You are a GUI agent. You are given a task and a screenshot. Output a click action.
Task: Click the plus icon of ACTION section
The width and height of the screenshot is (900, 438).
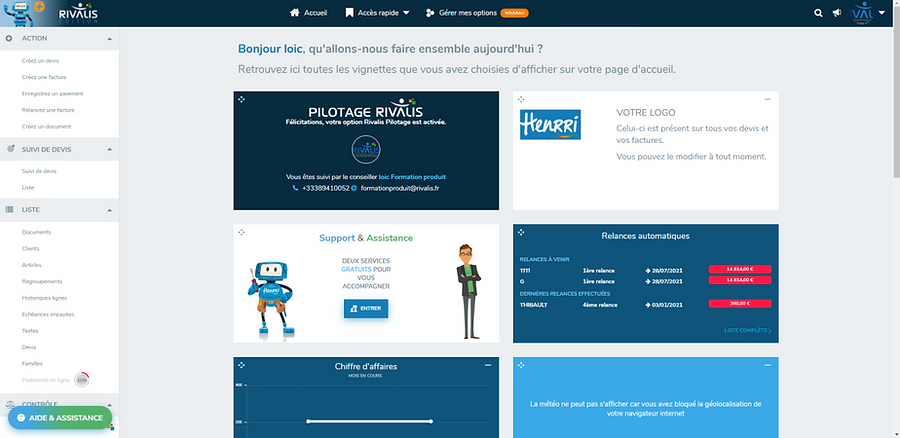[9, 38]
